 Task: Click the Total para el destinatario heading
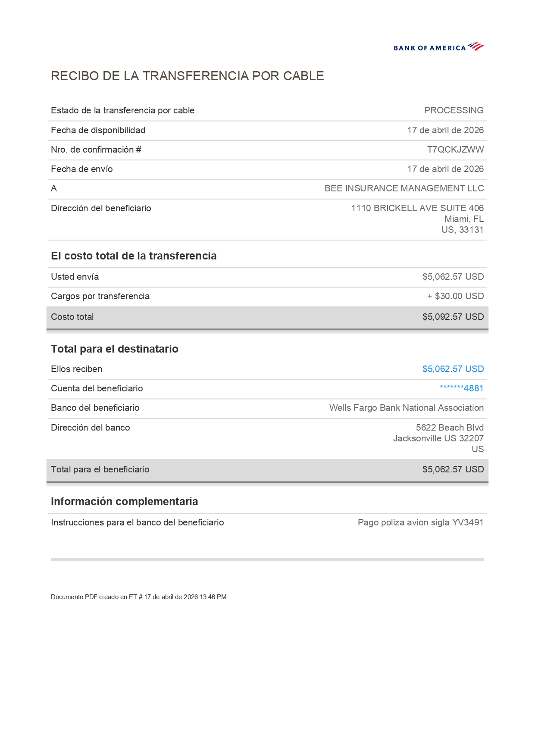114,349
